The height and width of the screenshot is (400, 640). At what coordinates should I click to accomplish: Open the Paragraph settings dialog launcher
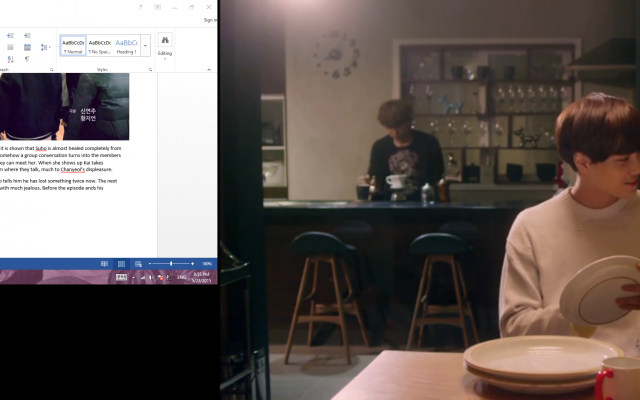pyautogui.click(x=51, y=70)
